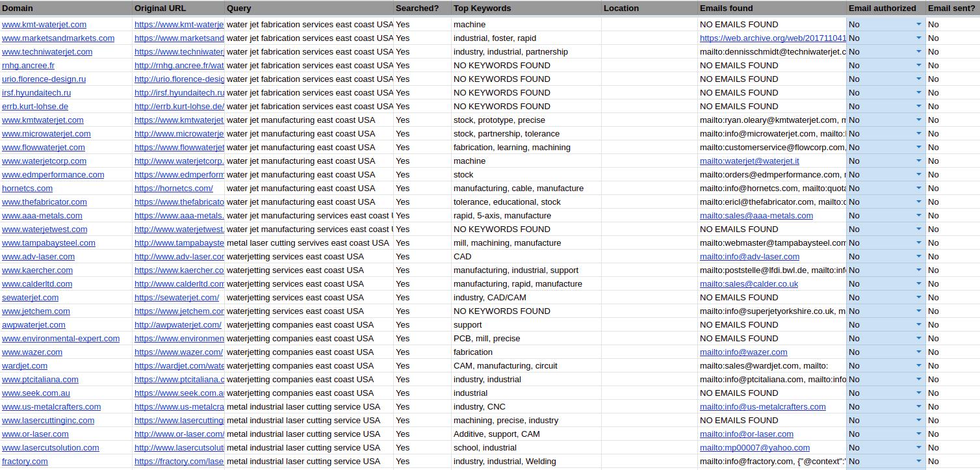Open the www.techniwaterjet.com domain link

coord(47,51)
